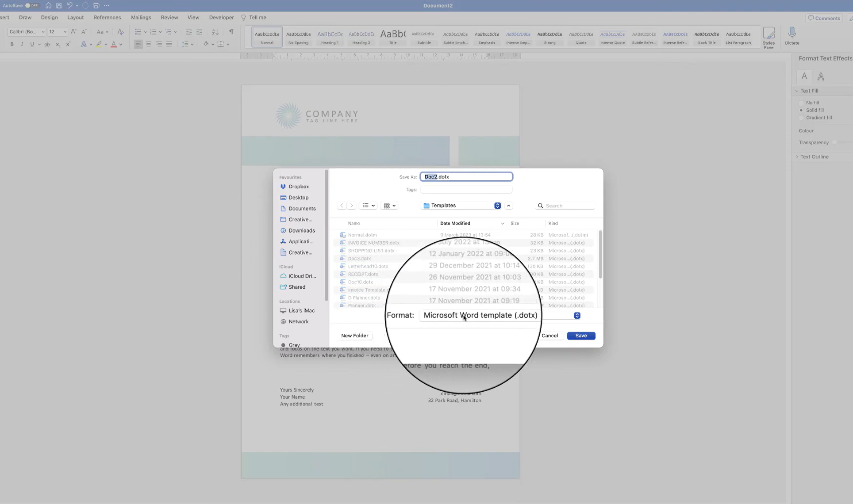This screenshot has width=853, height=504.
Task: Click the Print icon in the title bar
Action: click(x=96, y=6)
